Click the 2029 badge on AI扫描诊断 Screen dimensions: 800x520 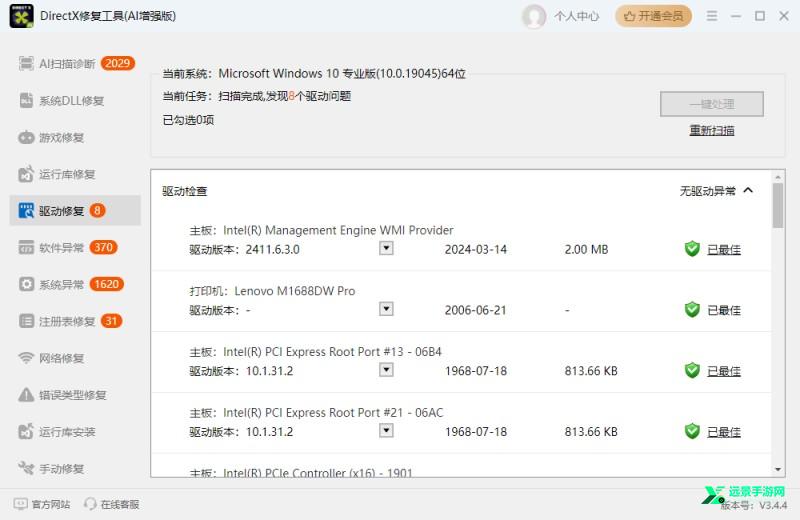118,63
